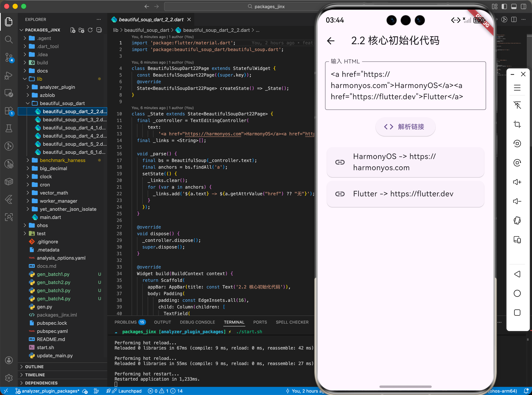The width and height of the screenshot is (532, 395).
Task: Open the Search view in activity bar
Action: point(9,39)
